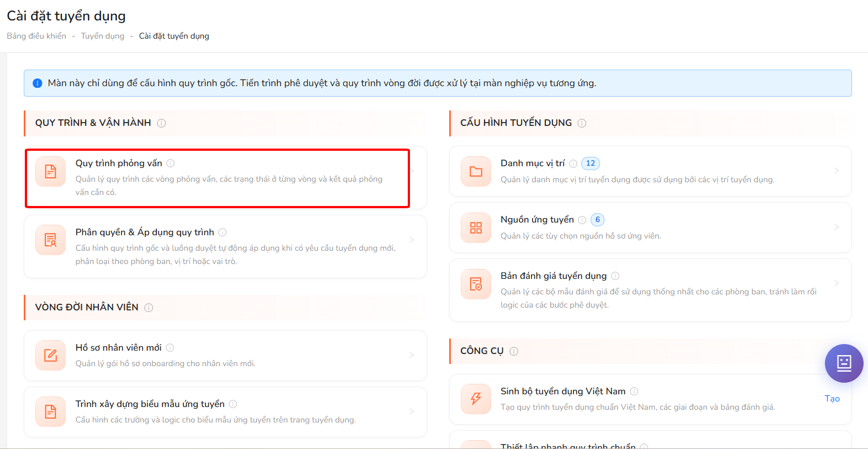Click info icon beside Sinh bộ tuyển dụng Việt Nam

coord(634,392)
